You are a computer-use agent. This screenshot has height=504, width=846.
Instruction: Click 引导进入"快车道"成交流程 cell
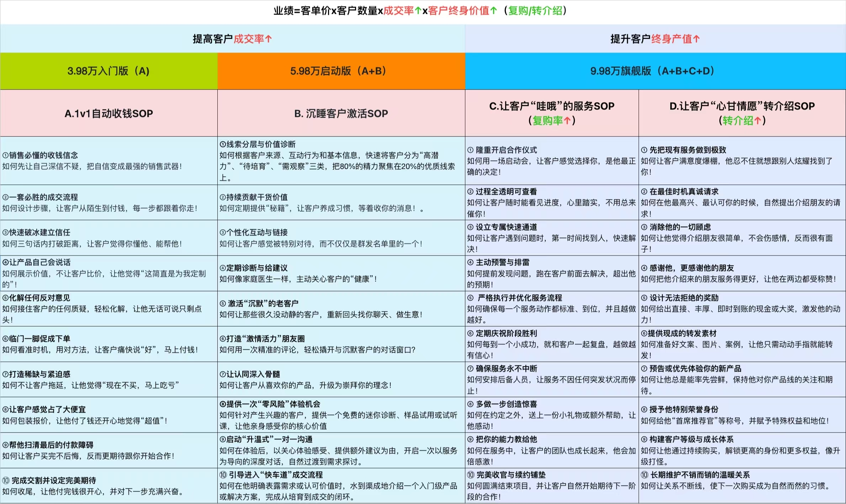[x=271, y=475]
